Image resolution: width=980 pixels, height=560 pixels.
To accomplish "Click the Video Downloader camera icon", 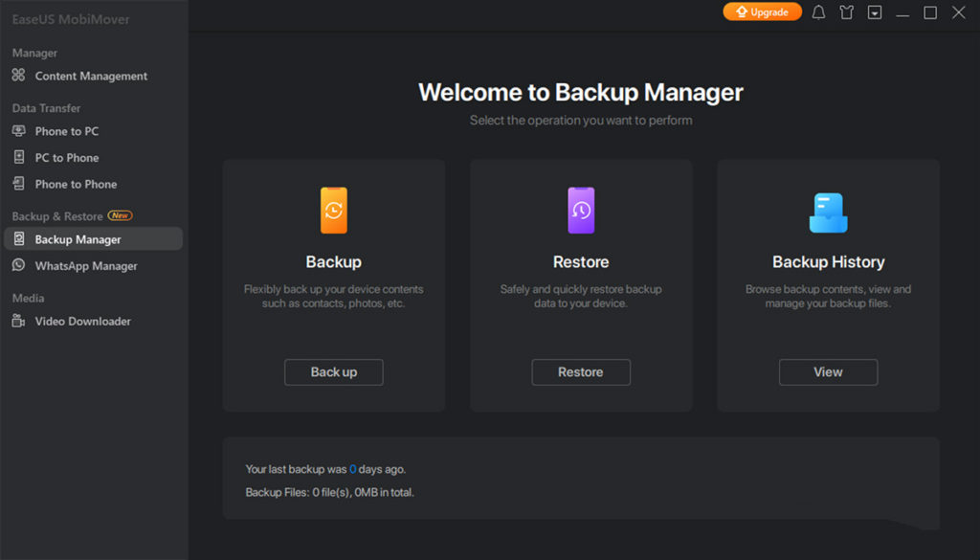I will click(19, 321).
